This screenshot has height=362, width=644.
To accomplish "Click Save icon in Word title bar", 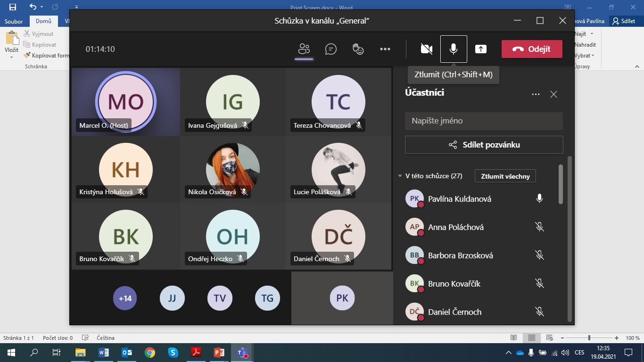I will 13,7.
